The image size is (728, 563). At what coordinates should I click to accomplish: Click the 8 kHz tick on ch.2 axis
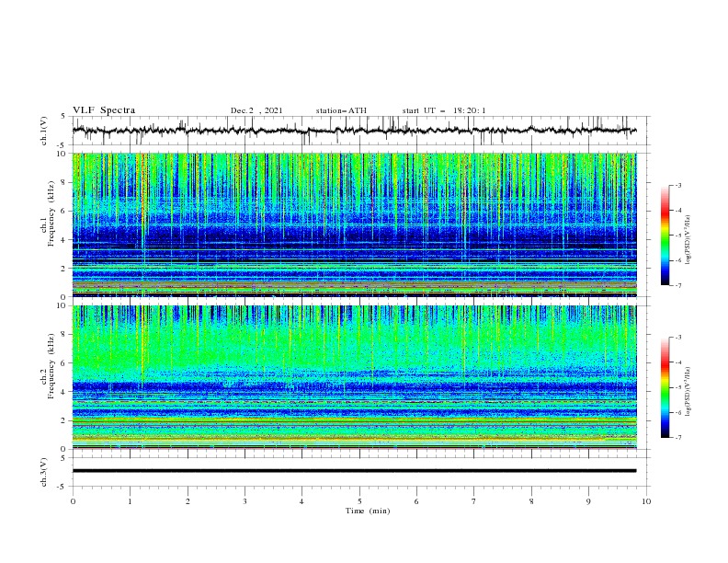63,335
